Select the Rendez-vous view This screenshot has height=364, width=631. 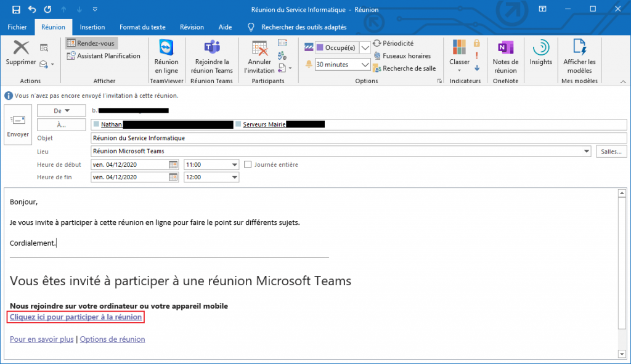coord(91,43)
